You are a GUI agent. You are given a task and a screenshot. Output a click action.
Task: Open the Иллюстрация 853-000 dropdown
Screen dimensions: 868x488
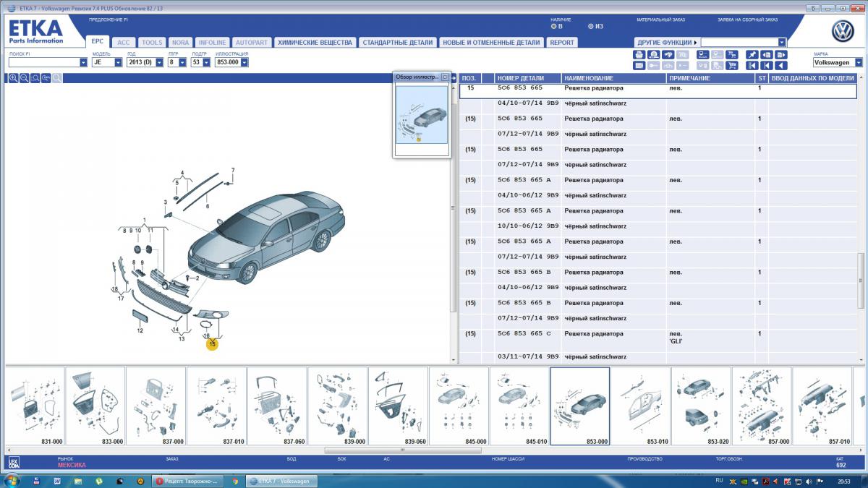pyautogui.click(x=244, y=62)
